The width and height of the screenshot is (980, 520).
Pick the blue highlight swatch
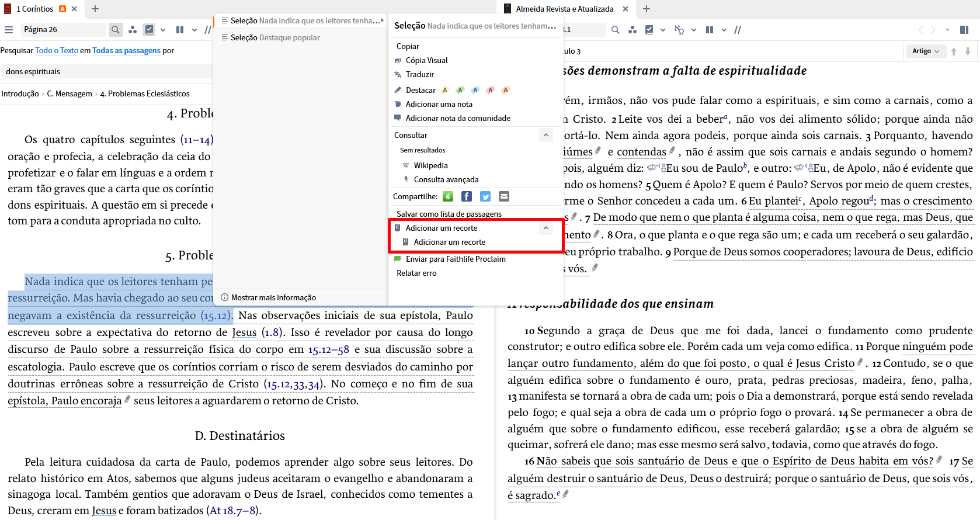[x=475, y=90]
